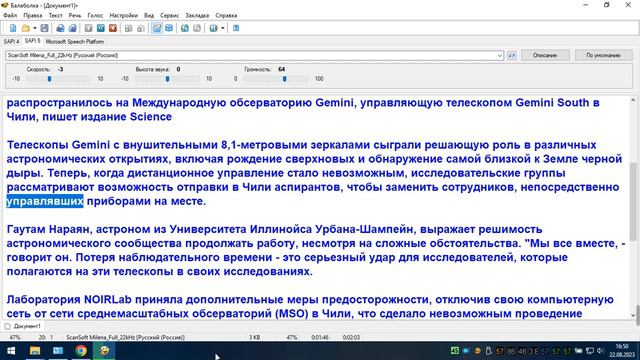Image resolution: width=640 pixels, height=360 pixels.
Task: Switch to Microsoft Speech Platform tab
Action: point(75,42)
